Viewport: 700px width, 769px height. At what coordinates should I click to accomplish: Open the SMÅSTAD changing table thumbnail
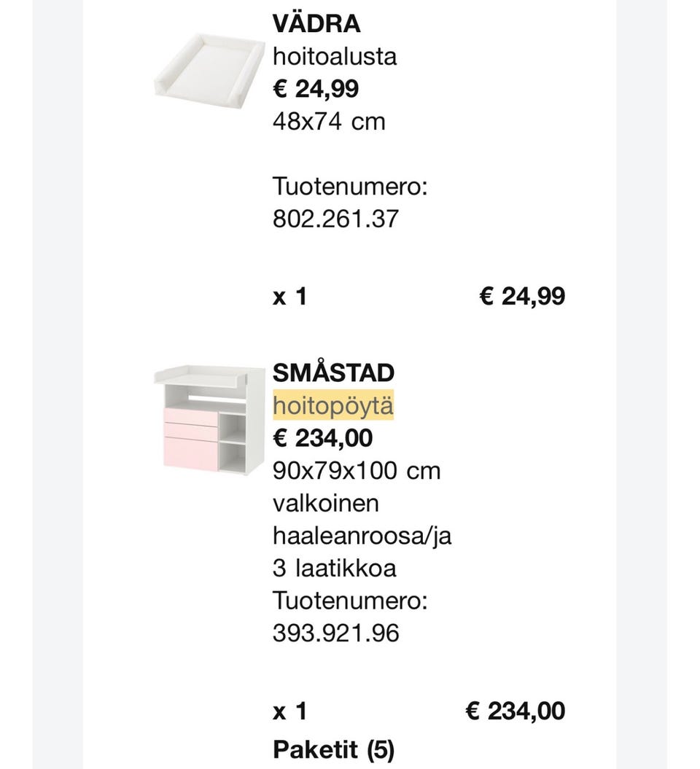(209, 420)
